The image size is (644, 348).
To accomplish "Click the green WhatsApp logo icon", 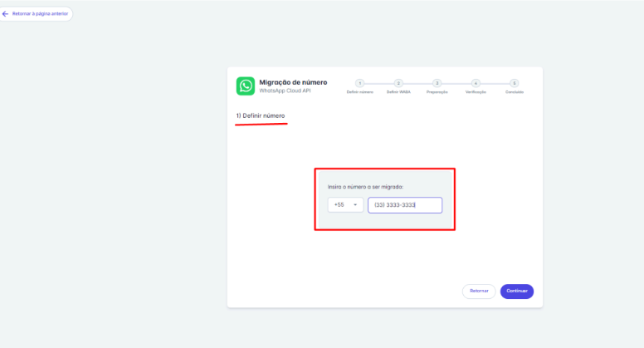I will 246,86.
